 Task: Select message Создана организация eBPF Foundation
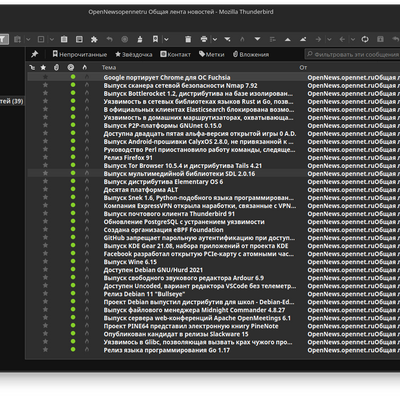tap(214, 230)
